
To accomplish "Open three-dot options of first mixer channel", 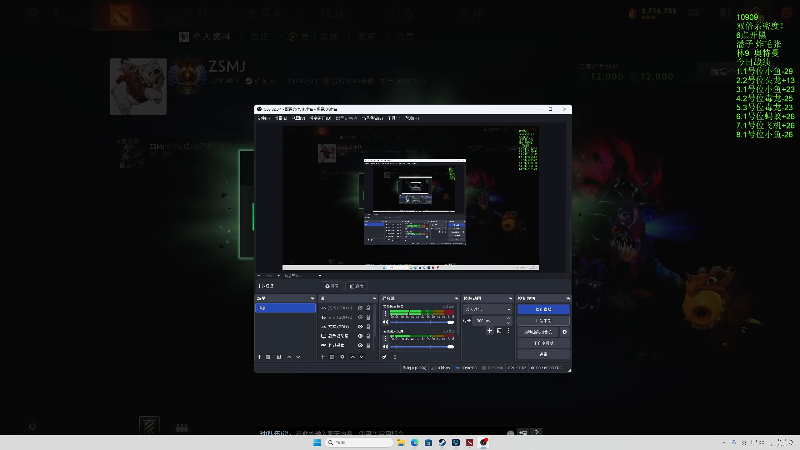I will [385, 313].
